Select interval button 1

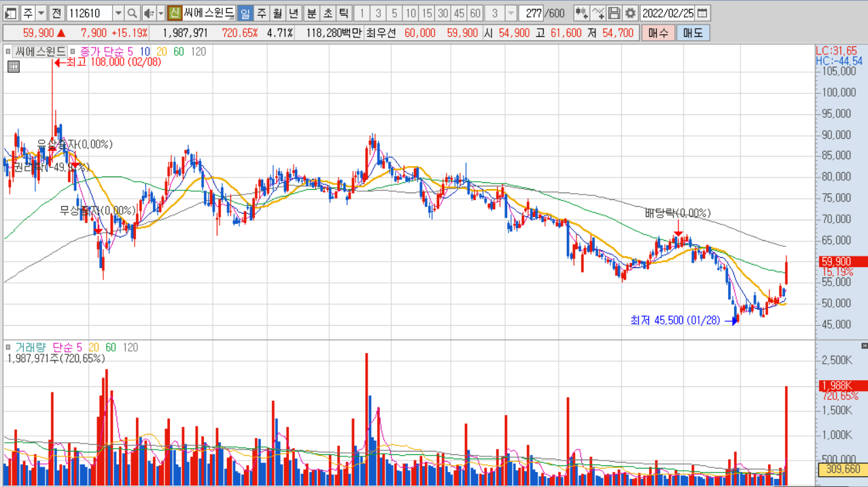362,13
